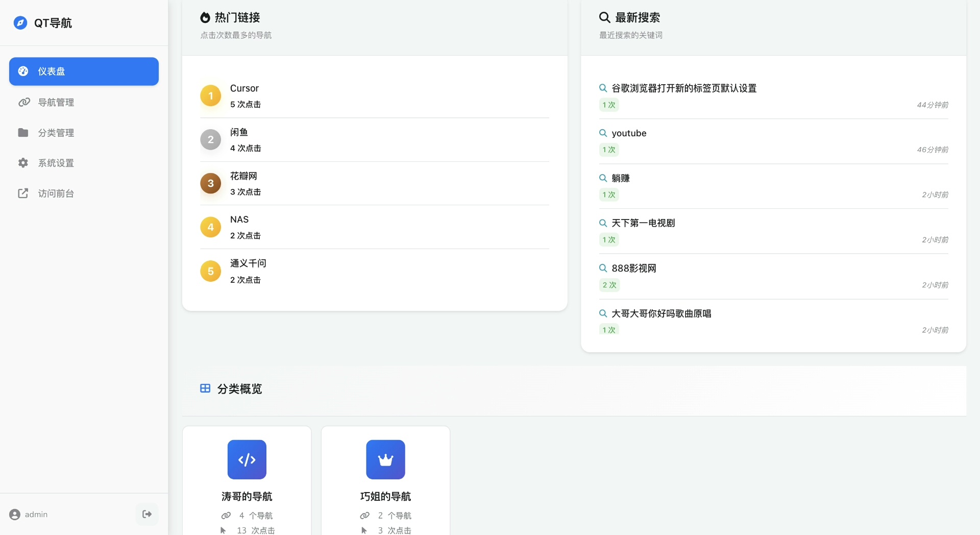This screenshot has width=980, height=535.
Task: Click the search icon beside youtube
Action: 603,133
